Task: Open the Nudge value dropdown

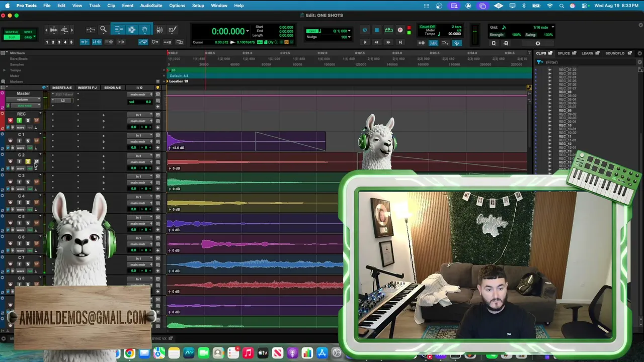Action: pyautogui.click(x=349, y=37)
